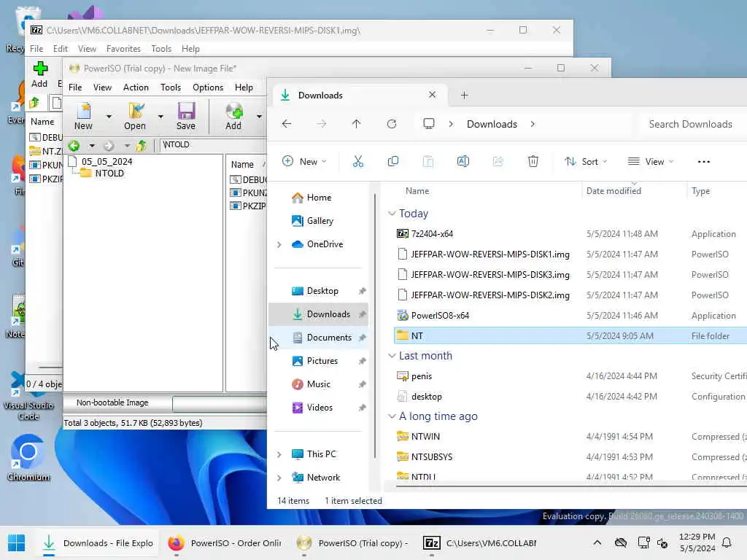Open notification bell in system tray

(727, 542)
